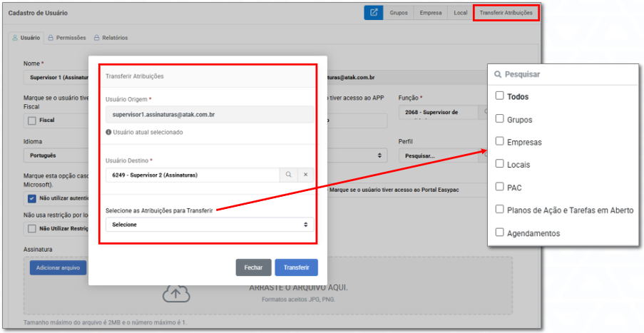Tick the Agendamentos checkbox
The width and height of the screenshot is (644, 333).
(500, 232)
